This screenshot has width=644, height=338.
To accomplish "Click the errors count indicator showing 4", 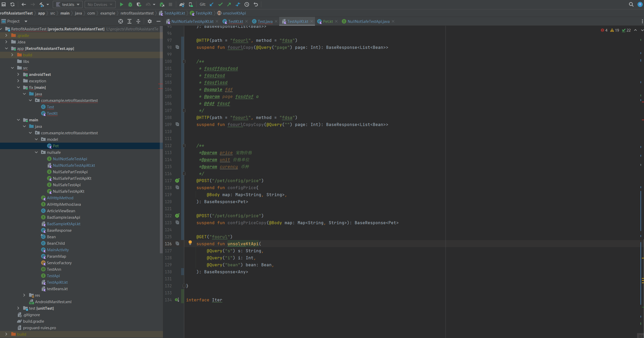I will coord(604,30).
